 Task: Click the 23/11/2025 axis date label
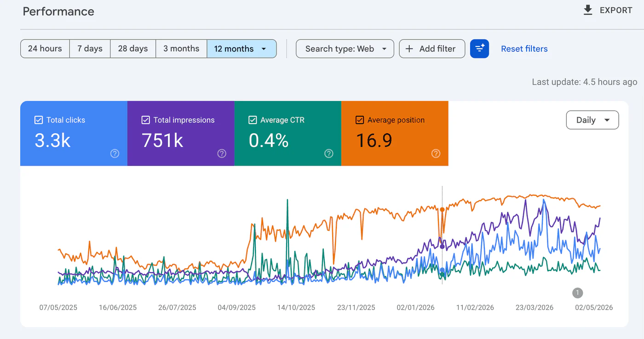pyautogui.click(x=356, y=307)
